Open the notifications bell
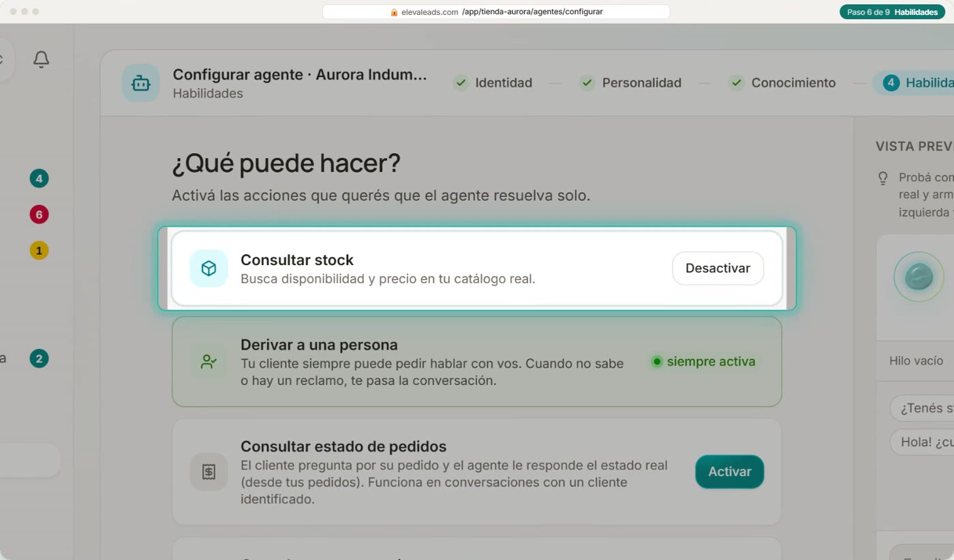Viewport: 954px width, 560px height. point(41,59)
